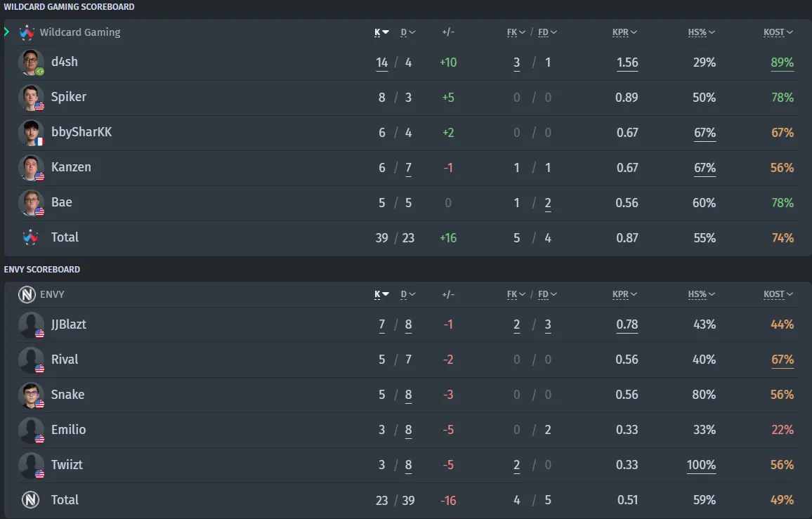The image size is (812, 519).
Task: Open d4sh's player avatar
Action: [31, 63]
